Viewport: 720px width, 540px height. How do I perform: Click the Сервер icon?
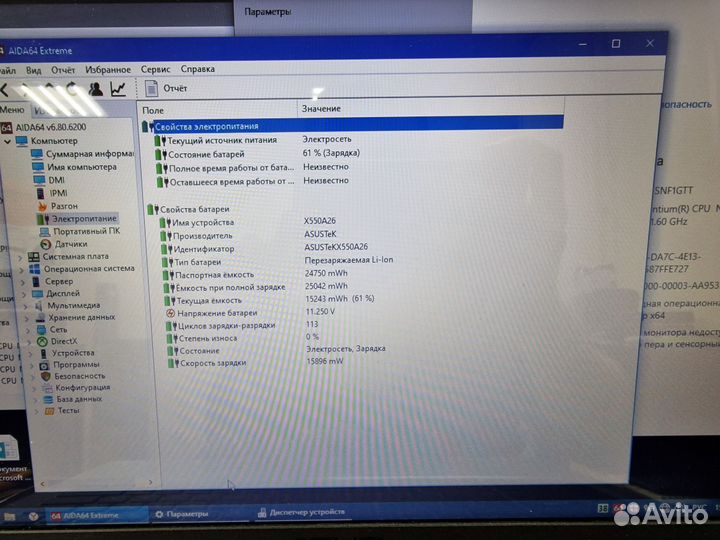[36, 281]
